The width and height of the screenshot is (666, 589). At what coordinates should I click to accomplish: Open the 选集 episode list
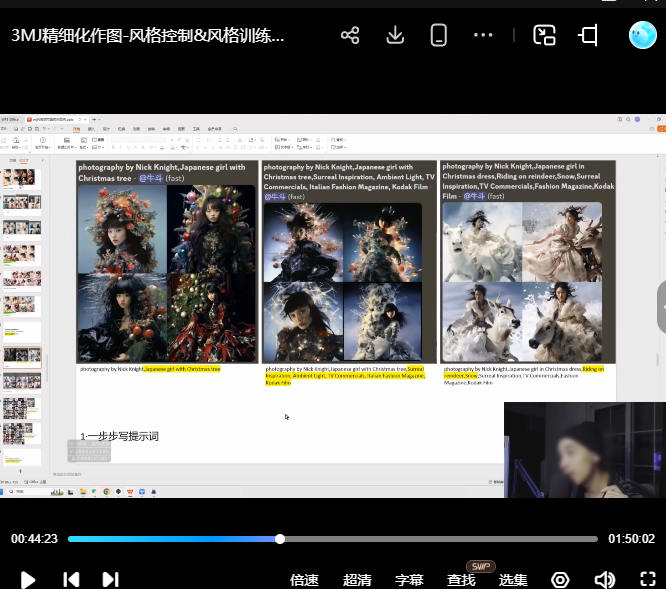coord(513,579)
